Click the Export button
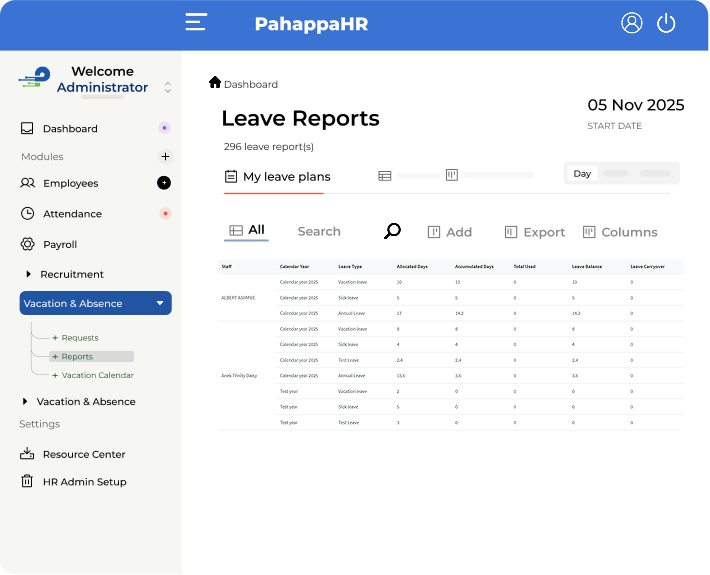710x575 pixels. click(x=535, y=232)
